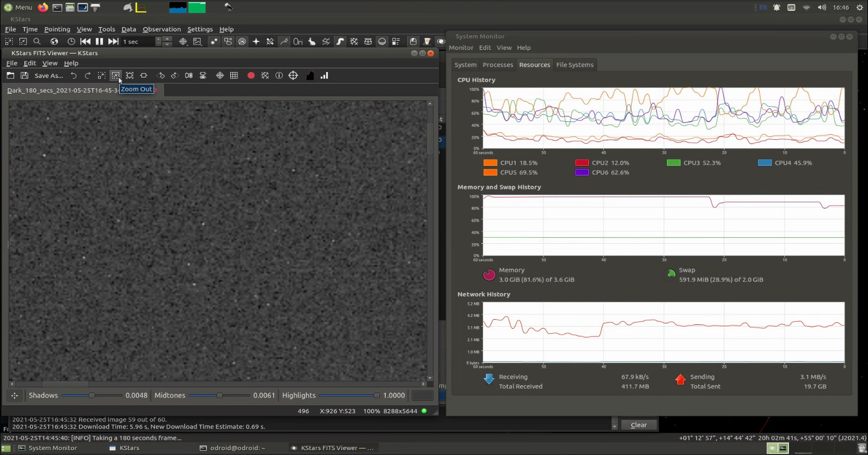
Task: Toggle horizon ground icon in KStars
Action: point(382,42)
